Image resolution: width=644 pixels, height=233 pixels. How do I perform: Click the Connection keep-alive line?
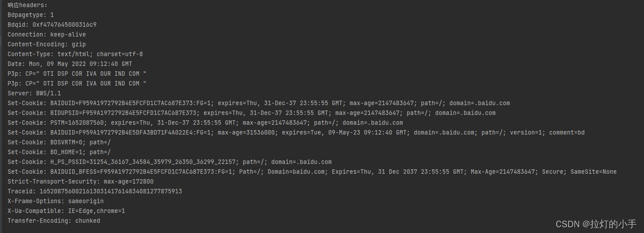[46, 35]
